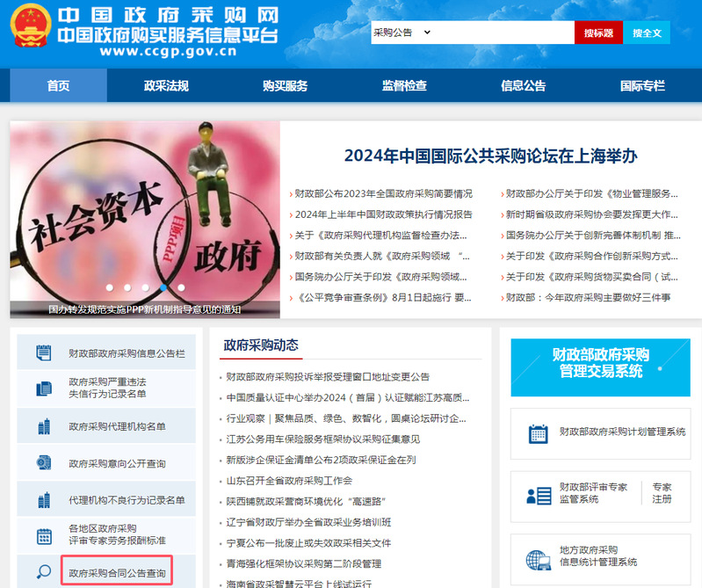Open 辽宁省财政厅举办全省政采业务培训班
702x588 pixels.
click(308, 522)
